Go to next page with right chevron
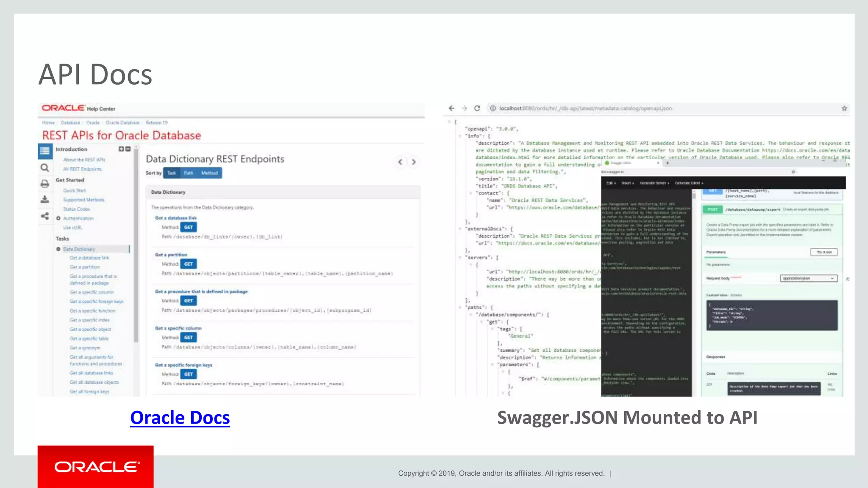The height and width of the screenshot is (488, 868). pos(414,162)
